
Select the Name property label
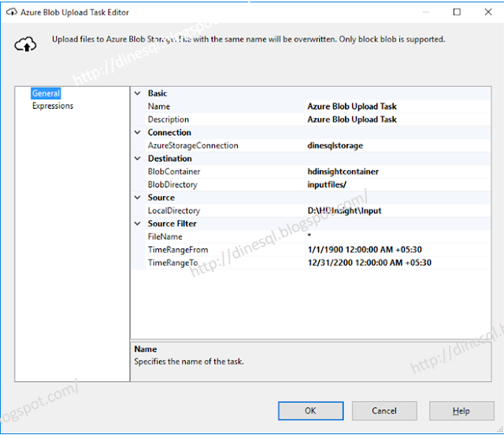tap(159, 106)
